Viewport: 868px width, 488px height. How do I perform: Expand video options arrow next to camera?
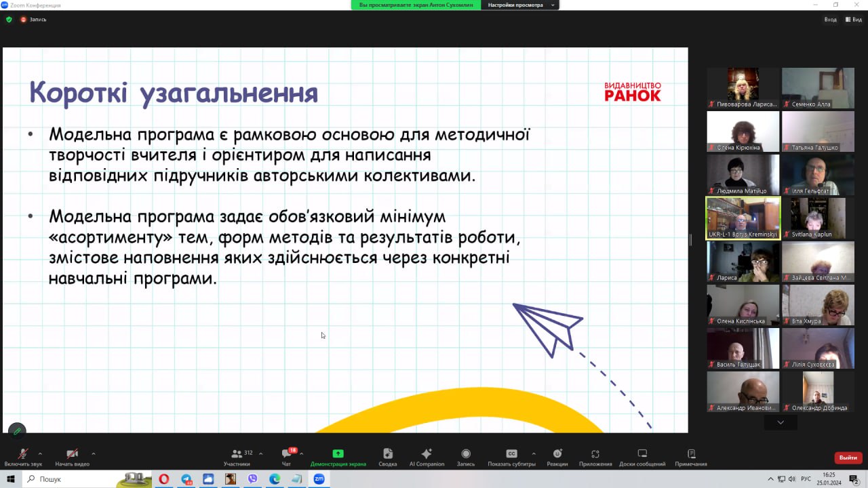pos(93,453)
